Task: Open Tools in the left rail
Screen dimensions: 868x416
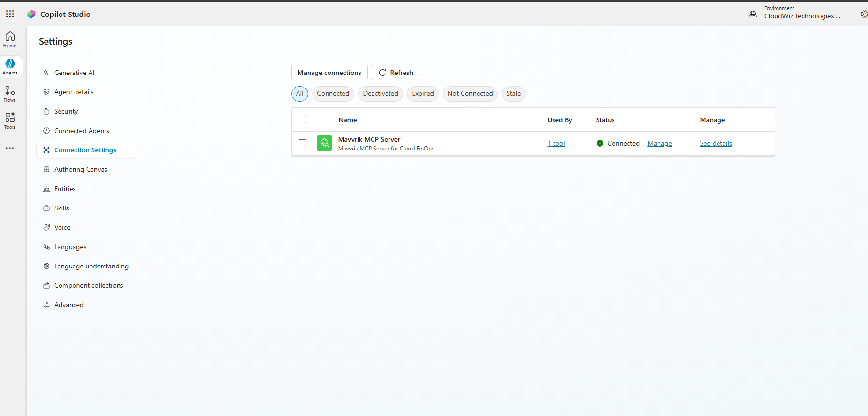Action: 10,121
